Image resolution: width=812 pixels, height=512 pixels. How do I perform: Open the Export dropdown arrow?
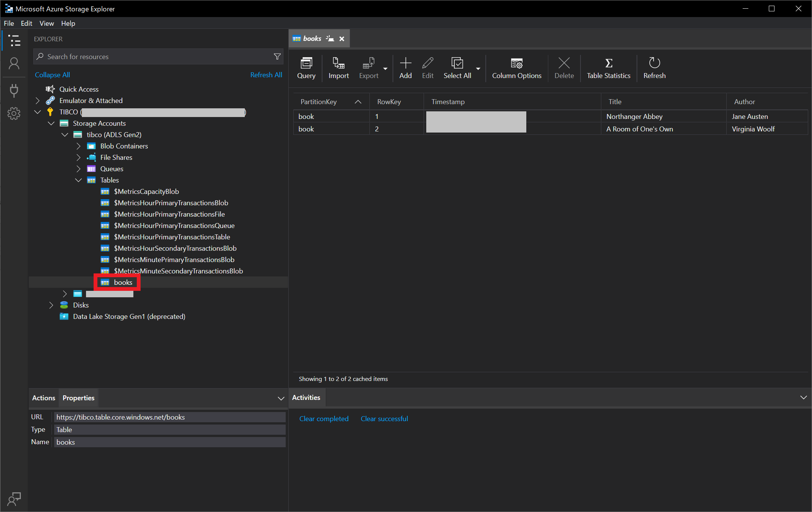pos(385,69)
